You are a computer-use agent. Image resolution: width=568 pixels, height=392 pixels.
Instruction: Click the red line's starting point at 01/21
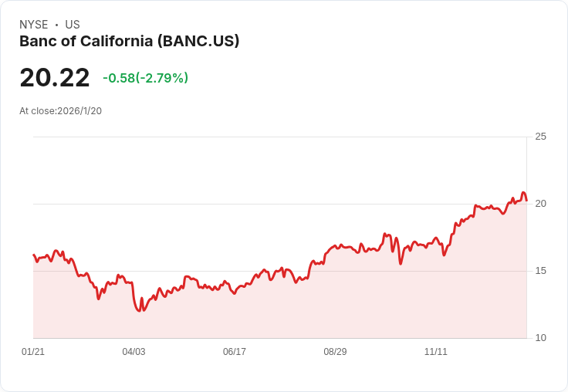point(34,255)
